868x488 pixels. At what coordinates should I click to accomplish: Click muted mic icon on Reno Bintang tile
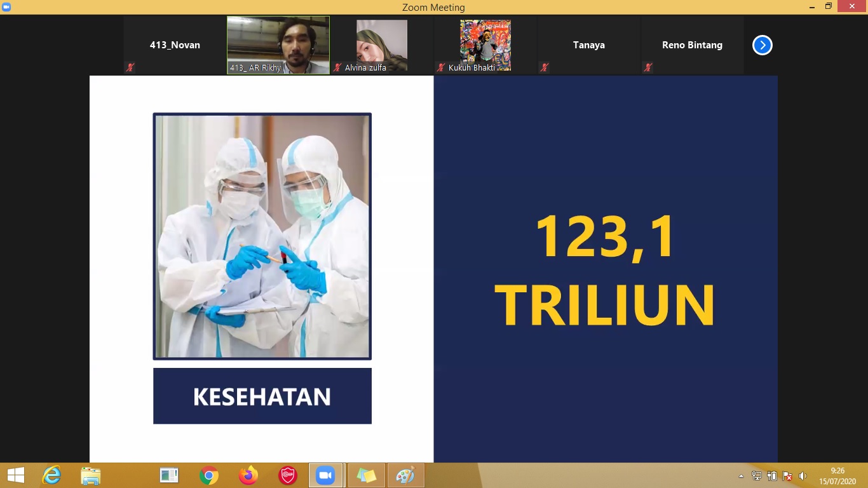pyautogui.click(x=648, y=67)
